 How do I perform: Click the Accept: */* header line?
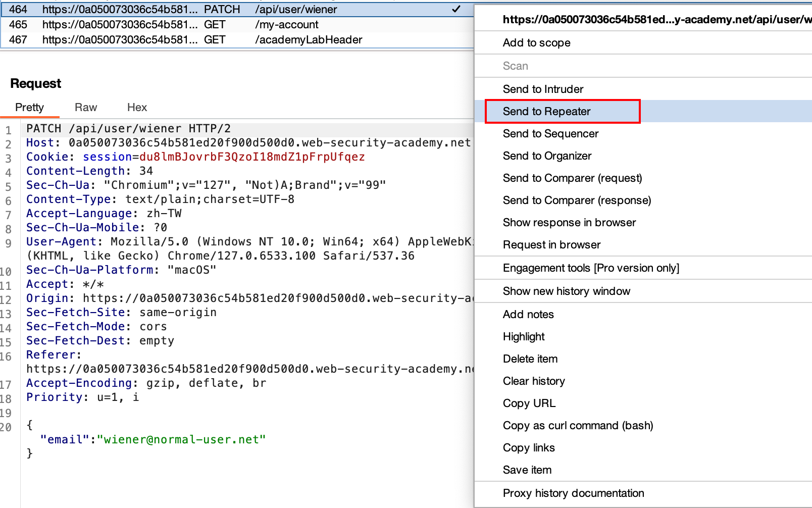pos(65,284)
